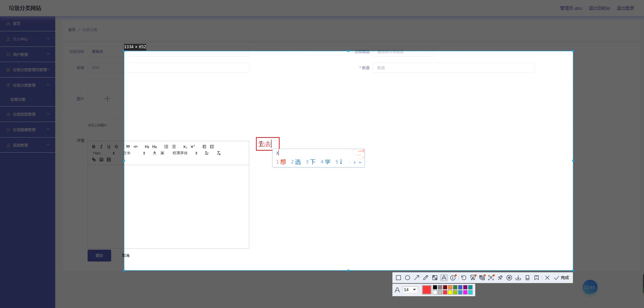Open the editor text color picker
The height and width of the screenshot is (308, 644).
(x=155, y=153)
